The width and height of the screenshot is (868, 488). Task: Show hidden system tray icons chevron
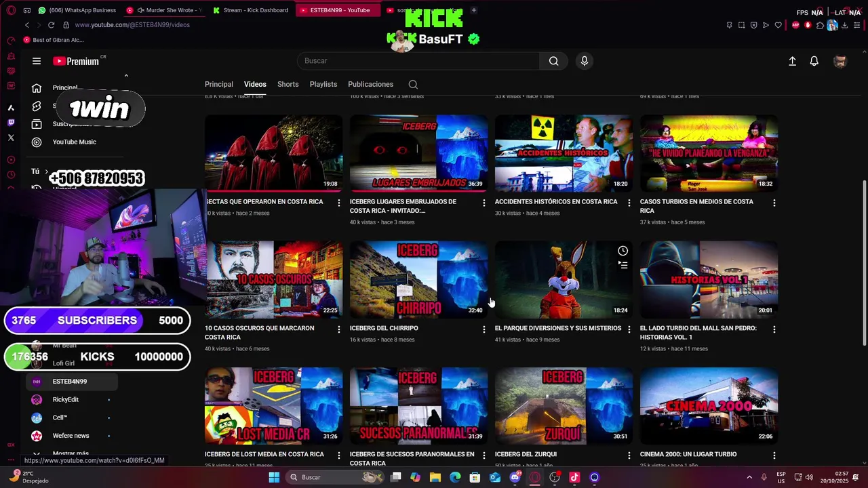[x=749, y=477]
